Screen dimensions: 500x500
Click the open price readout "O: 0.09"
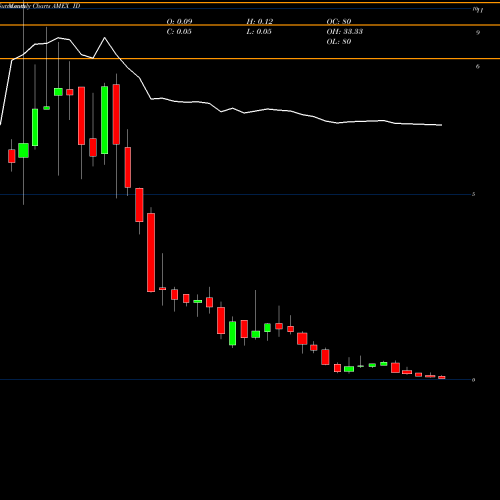point(179,21)
